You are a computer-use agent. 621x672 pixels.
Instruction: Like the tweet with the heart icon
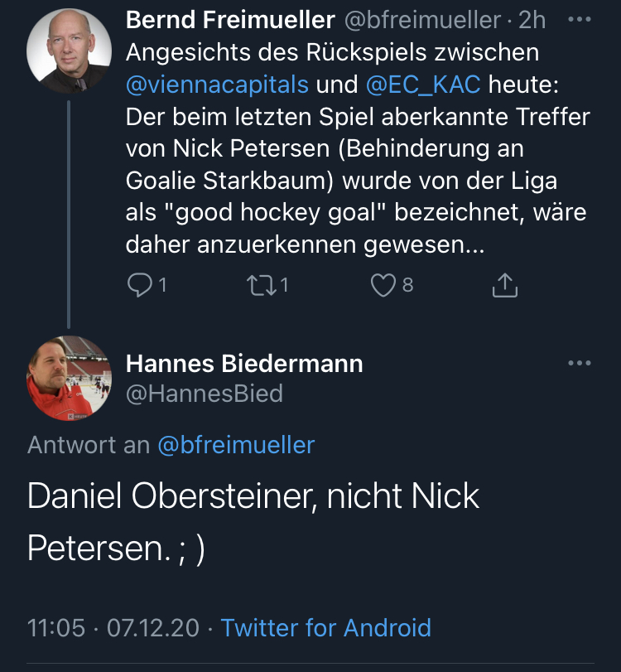[x=383, y=286]
